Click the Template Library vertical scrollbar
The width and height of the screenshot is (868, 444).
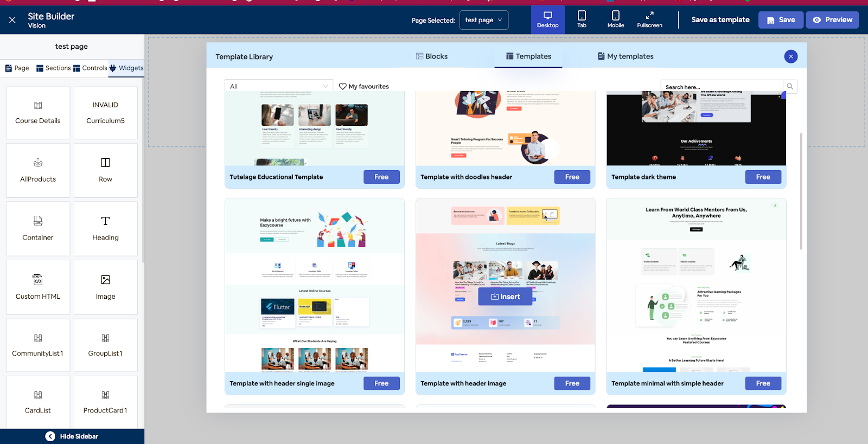click(x=801, y=191)
